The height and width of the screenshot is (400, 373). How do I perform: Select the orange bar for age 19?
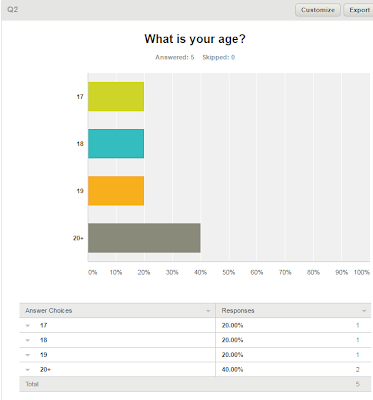tap(116, 191)
